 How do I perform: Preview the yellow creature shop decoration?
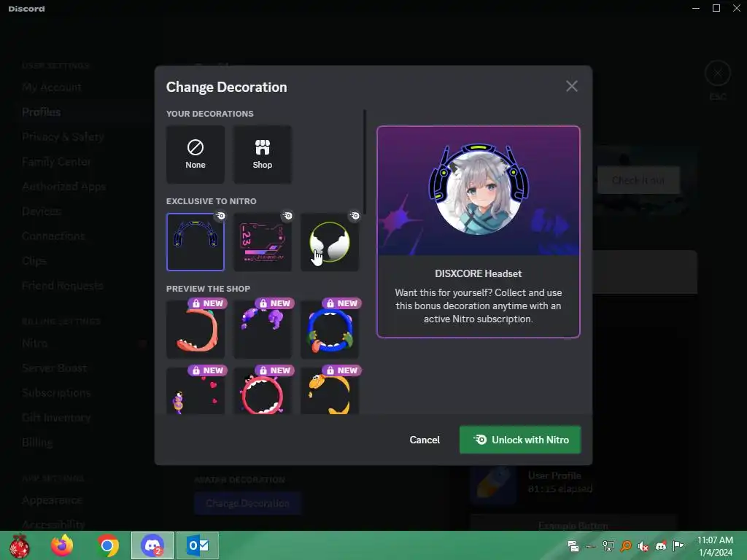point(330,391)
